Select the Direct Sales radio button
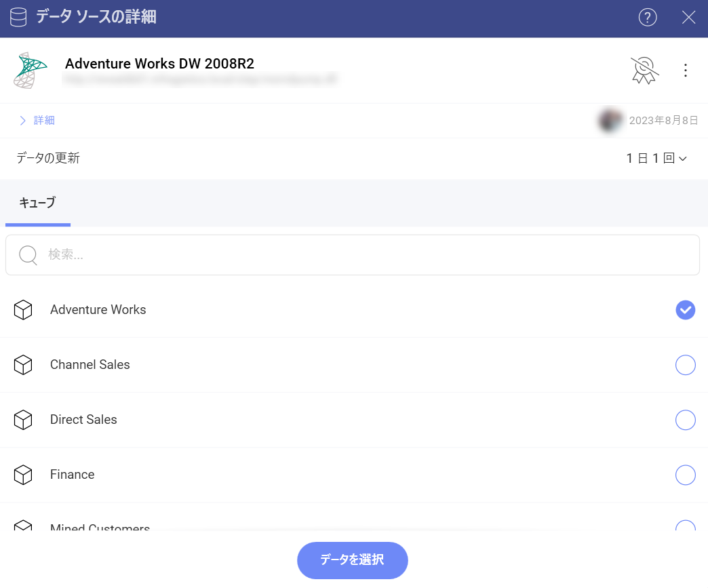Image resolution: width=708 pixels, height=588 pixels. [685, 420]
